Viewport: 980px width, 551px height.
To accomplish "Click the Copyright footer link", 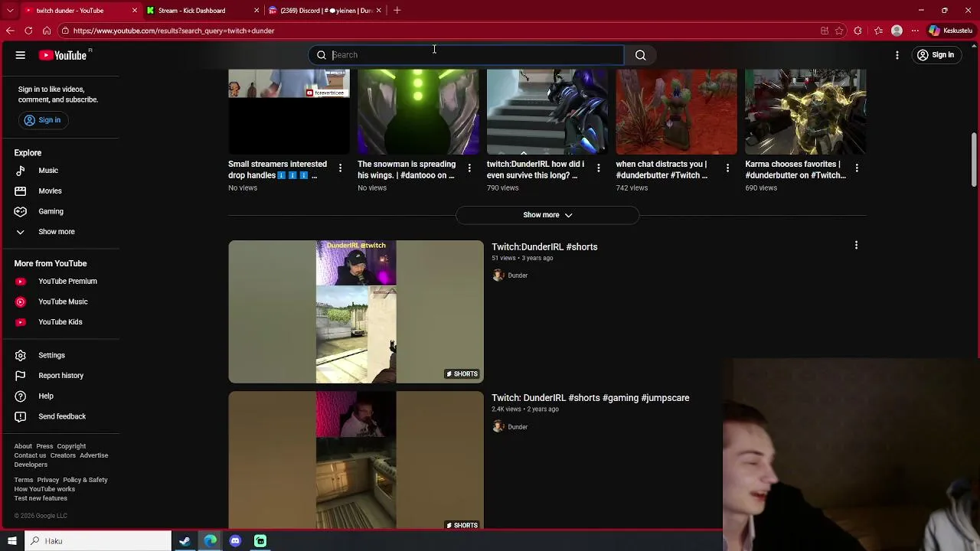I will tap(71, 446).
